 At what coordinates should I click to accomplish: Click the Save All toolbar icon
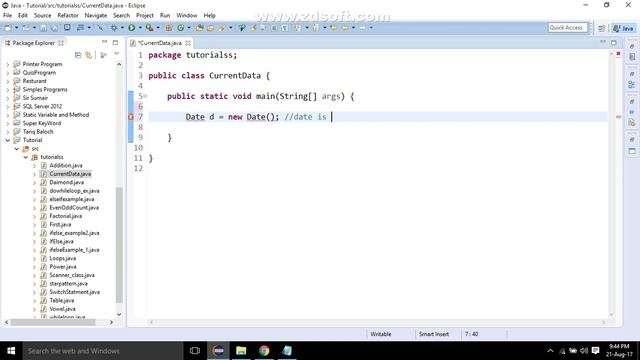(54, 28)
